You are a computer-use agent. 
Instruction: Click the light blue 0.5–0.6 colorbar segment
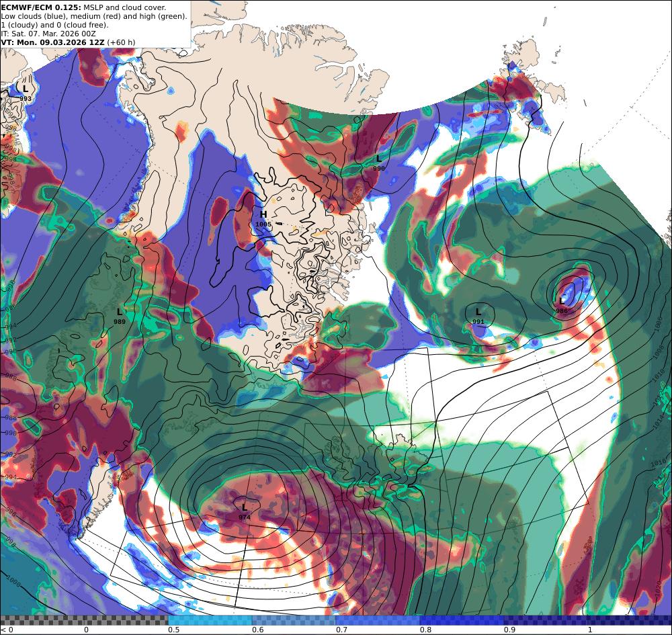point(210,620)
